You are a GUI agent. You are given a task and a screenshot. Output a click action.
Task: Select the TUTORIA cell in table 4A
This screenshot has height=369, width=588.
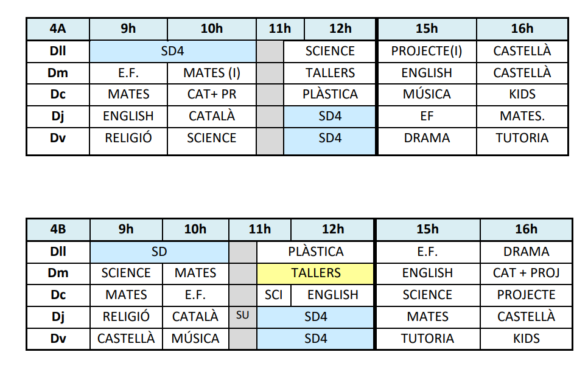pyautogui.click(x=522, y=138)
